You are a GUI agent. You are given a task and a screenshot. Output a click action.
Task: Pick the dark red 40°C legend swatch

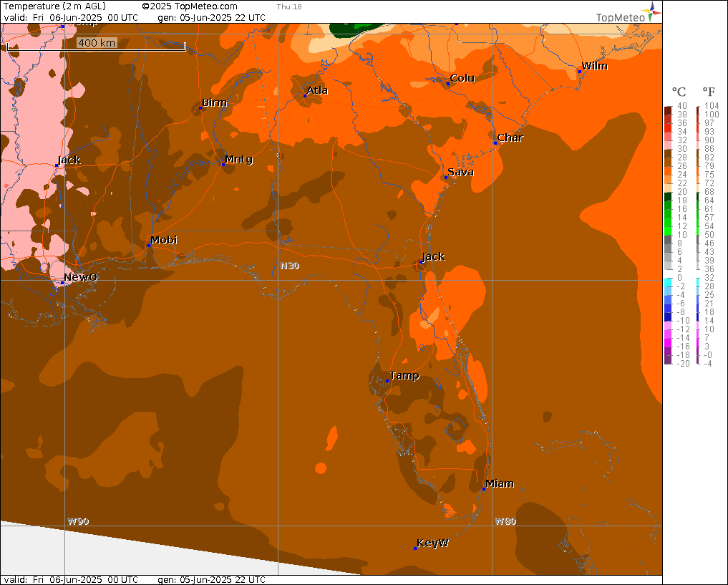click(x=668, y=110)
